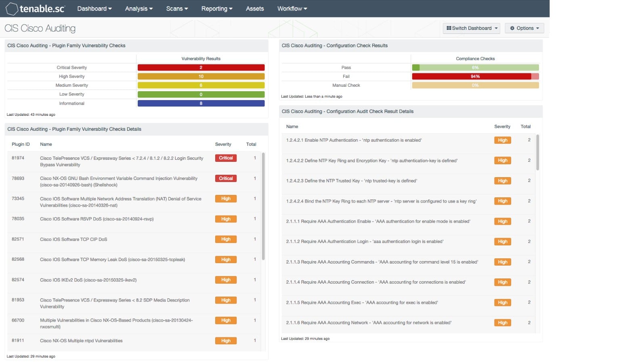Screen dimensions: 644x362
Task: Click the scrollbar of the plugin details list
Action: click(263, 206)
